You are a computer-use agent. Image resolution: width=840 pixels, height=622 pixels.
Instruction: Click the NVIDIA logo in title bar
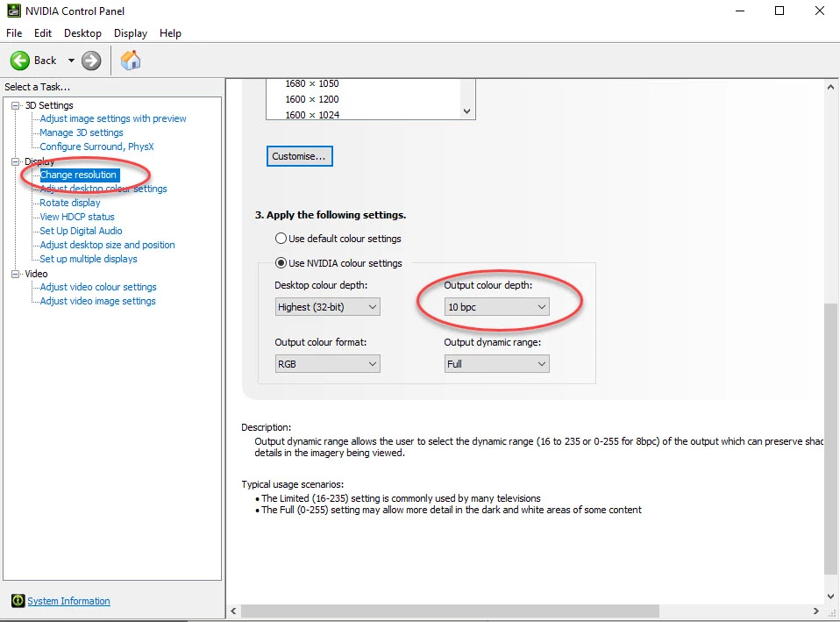click(x=13, y=11)
